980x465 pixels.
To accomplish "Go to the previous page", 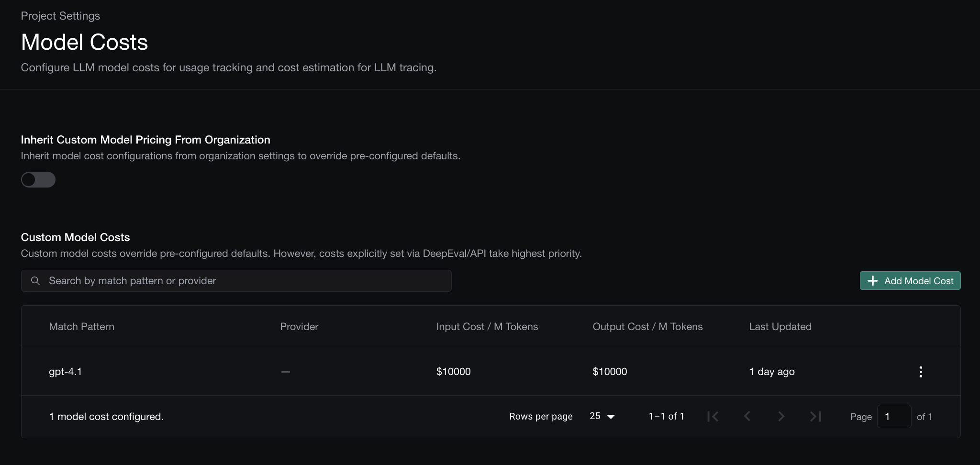I will [x=747, y=417].
